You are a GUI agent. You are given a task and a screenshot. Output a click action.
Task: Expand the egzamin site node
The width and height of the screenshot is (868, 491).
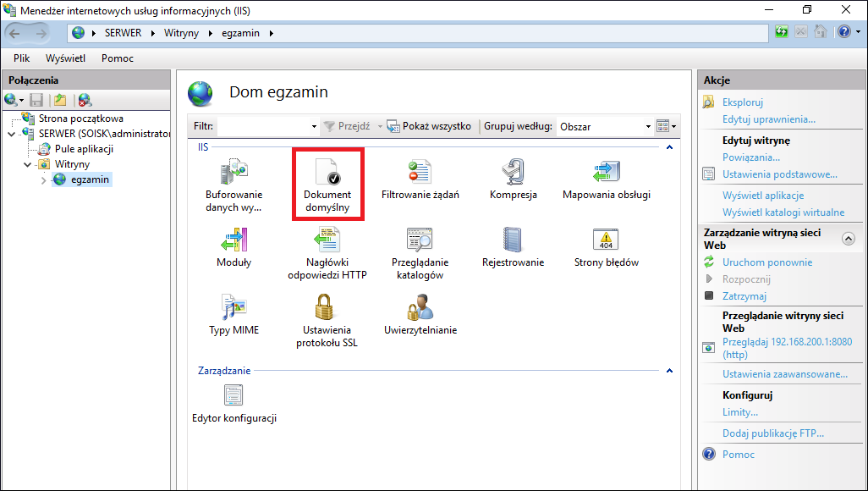(x=44, y=180)
